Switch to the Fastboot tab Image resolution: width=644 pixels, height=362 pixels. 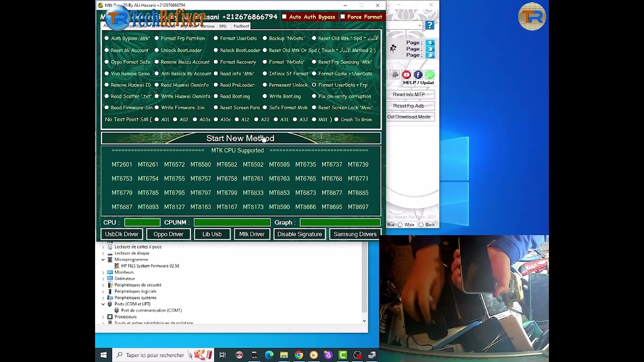[x=241, y=26]
